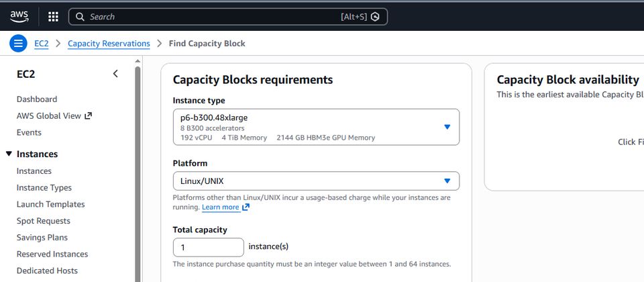Select Spot Requests in sidebar
Screen dimensions: 644x282
click(x=44, y=221)
